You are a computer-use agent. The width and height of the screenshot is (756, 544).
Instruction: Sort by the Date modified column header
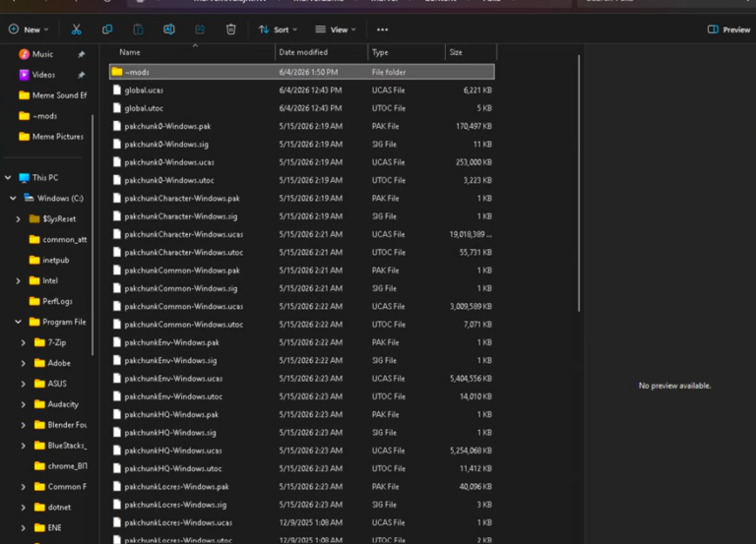coord(322,52)
